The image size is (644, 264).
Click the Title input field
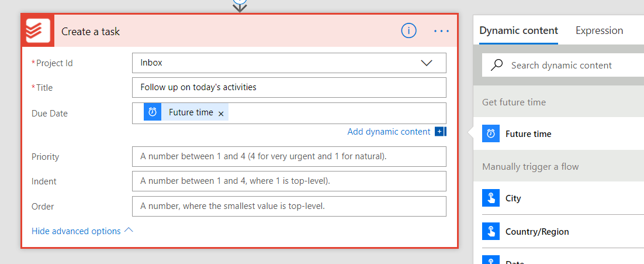289,87
